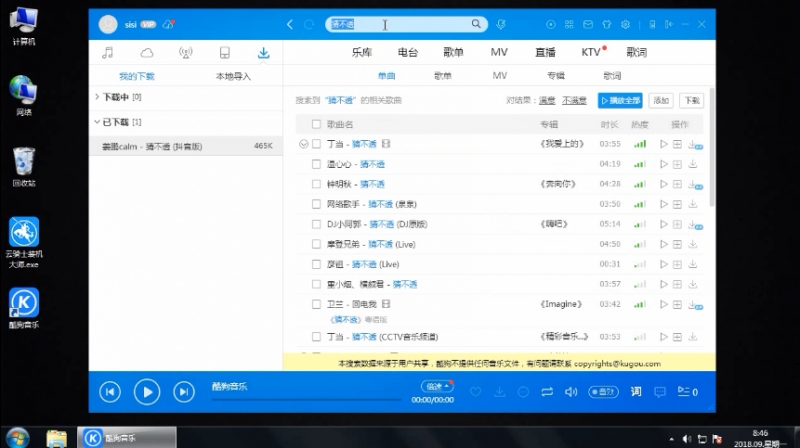Open the 倍速 playback speed dropdown

pos(437,386)
